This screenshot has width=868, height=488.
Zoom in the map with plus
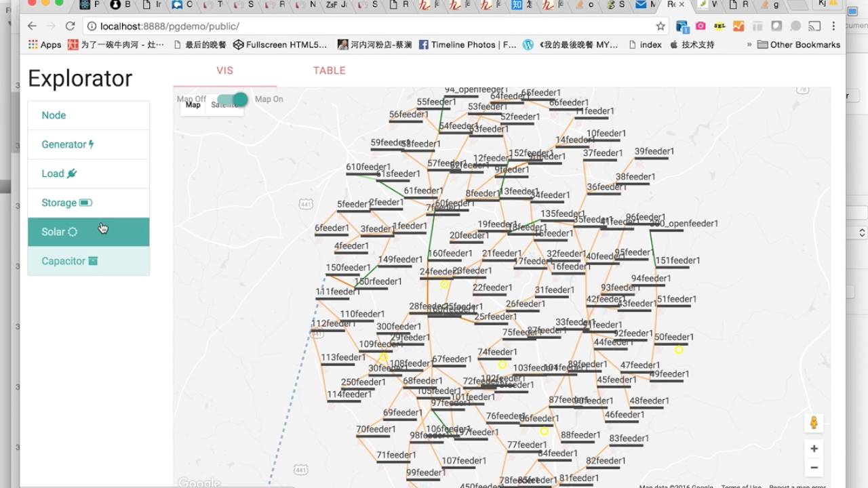[x=814, y=449]
